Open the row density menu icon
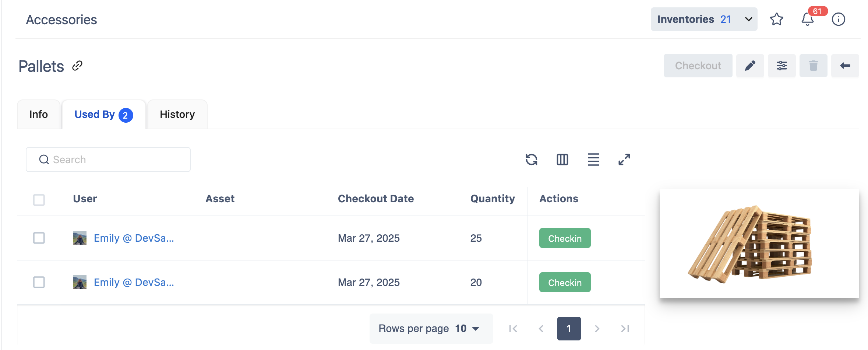 click(593, 160)
